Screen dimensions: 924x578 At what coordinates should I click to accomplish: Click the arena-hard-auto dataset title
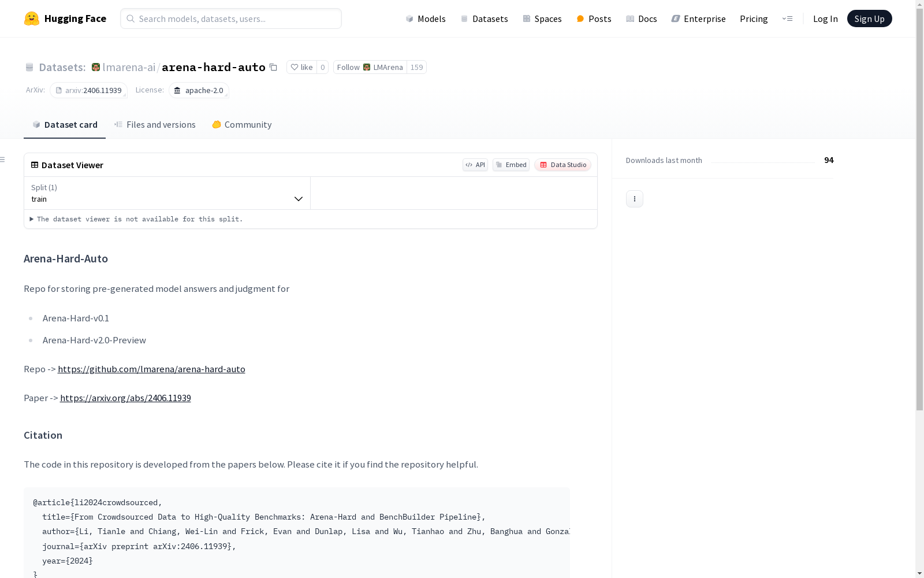pos(214,67)
